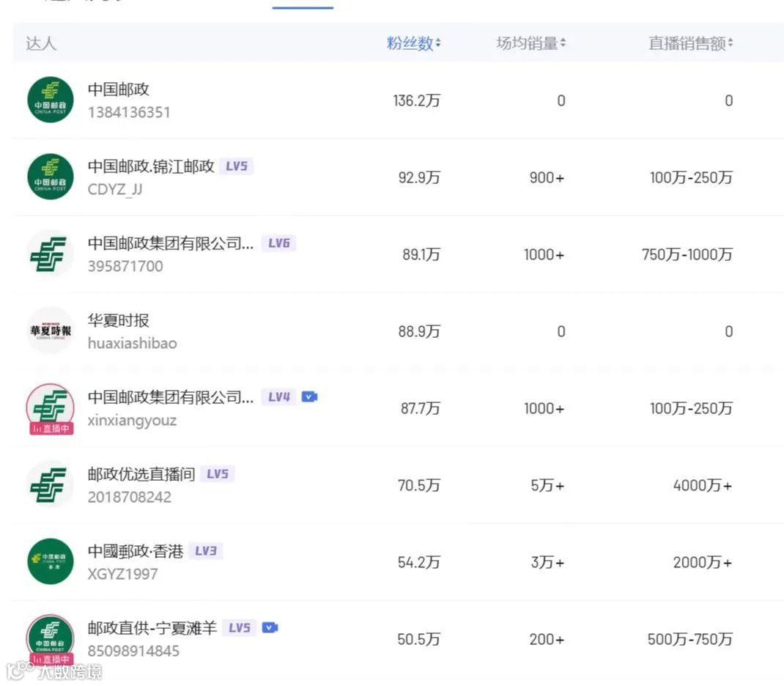Open 中国邮政.锦江邮政 avatar
The width and height of the screenshot is (784, 686).
[50, 177]
